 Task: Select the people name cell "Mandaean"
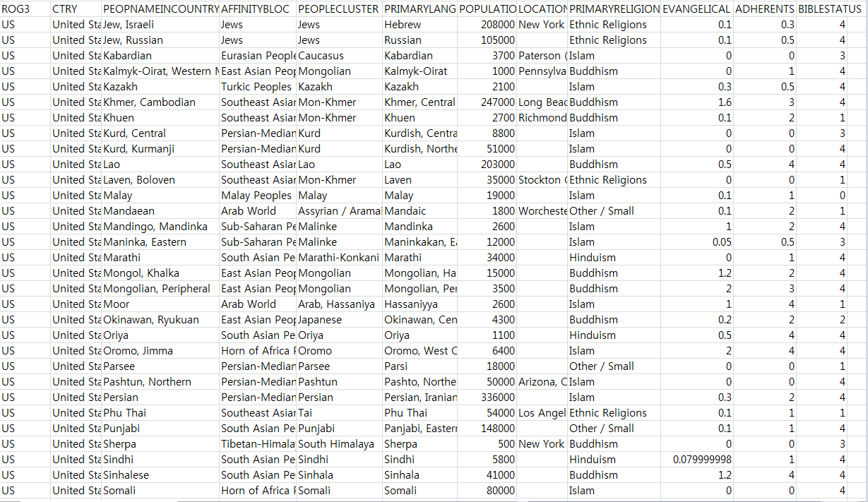(x=160, y=211)
